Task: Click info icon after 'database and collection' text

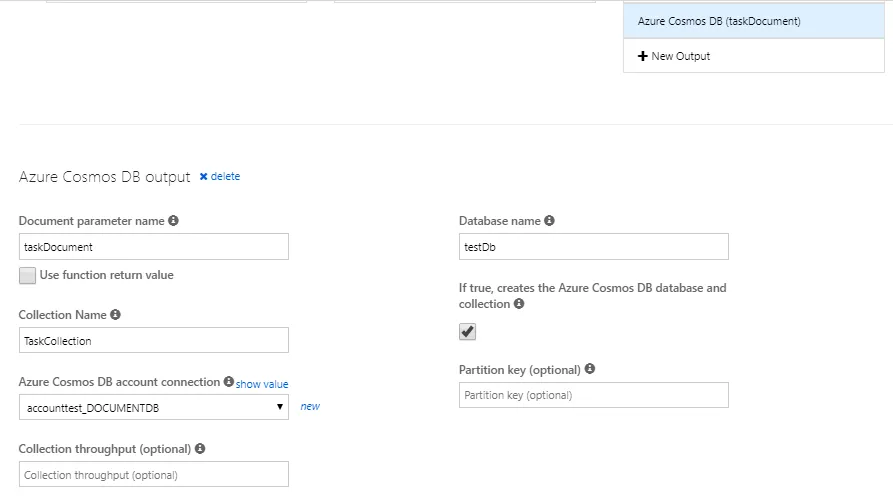Action: pyautogui.click(x=519, y=304)
